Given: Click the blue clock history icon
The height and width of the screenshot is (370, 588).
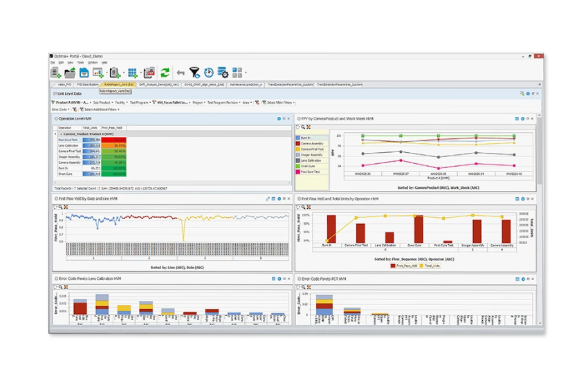Looking at the screenshot, I should [x=209, y=73].
